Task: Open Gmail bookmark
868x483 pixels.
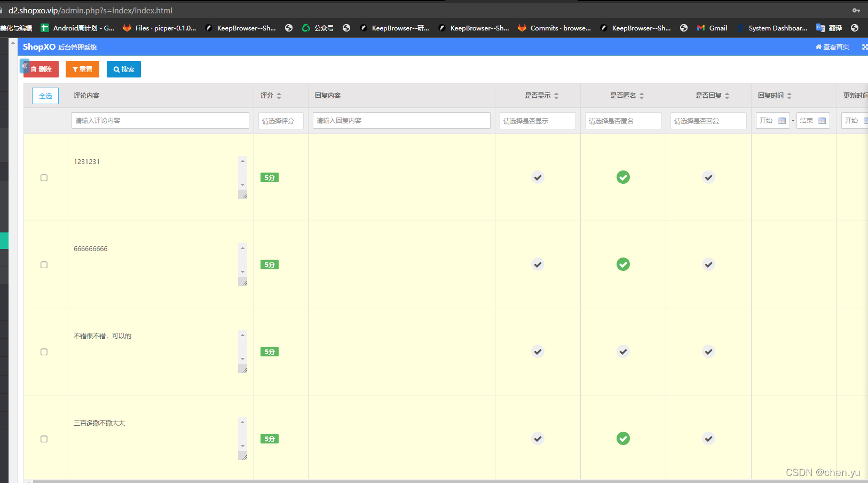Action: (712, 28)
